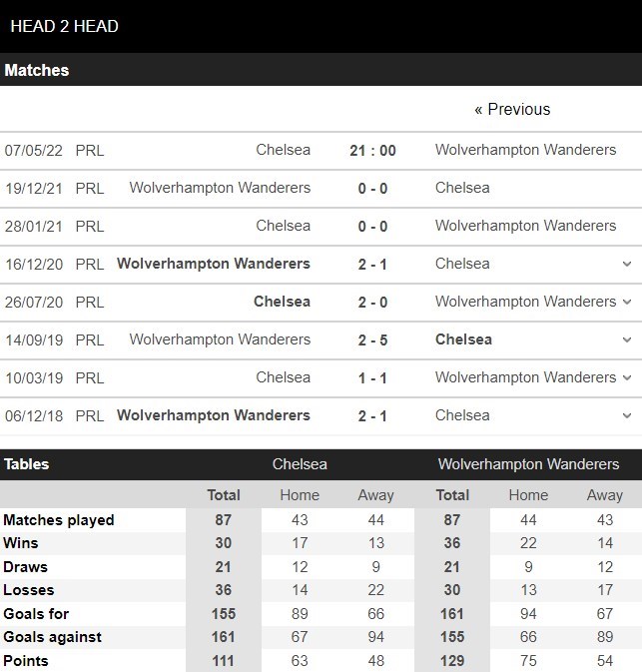The height and width of the screenshot is (672, 642).
Task: Click the 2 - 0 score result
Action: click(372, 303)
